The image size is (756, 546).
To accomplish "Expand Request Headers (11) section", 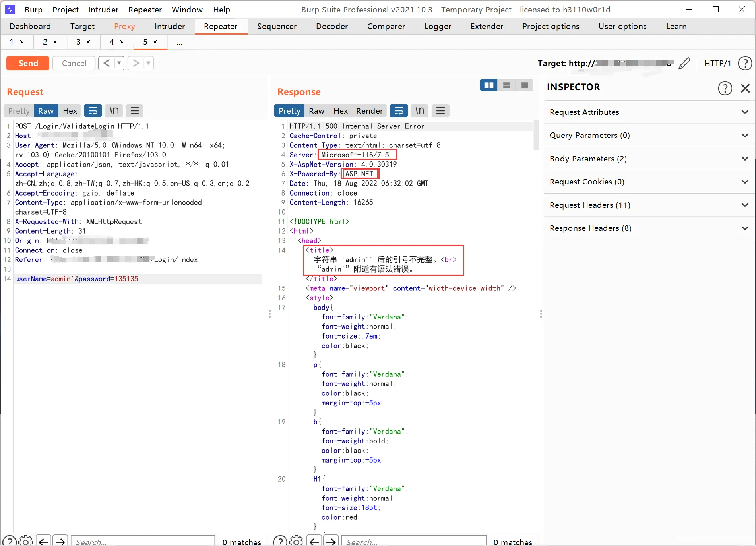I will pyautogui.click(x=649, y=205).
